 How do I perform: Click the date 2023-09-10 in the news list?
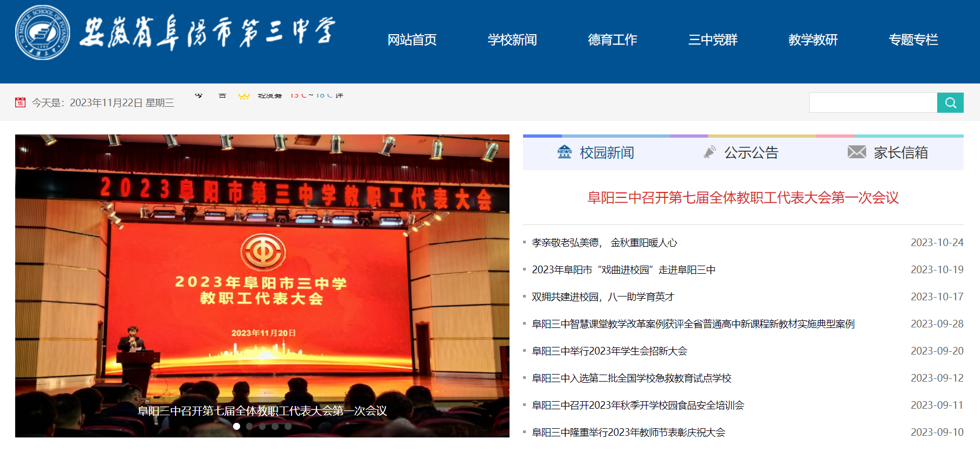(x=937, y=433)
